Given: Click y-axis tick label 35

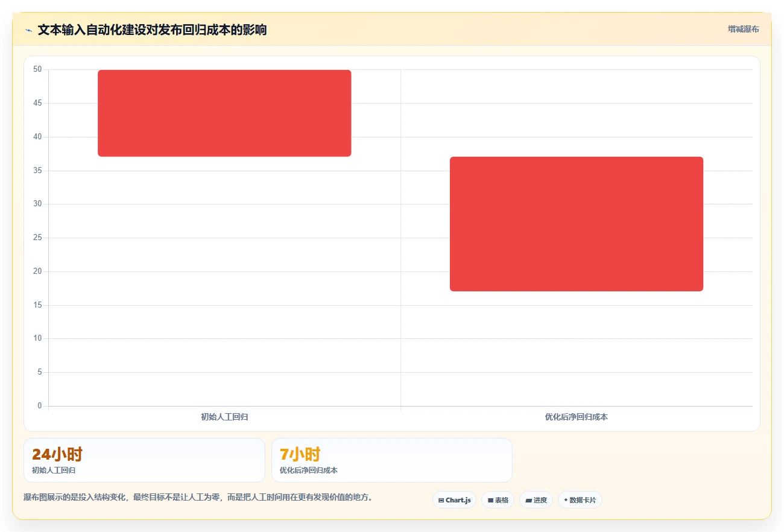Looking at the screenshot, I should (37, 170).
